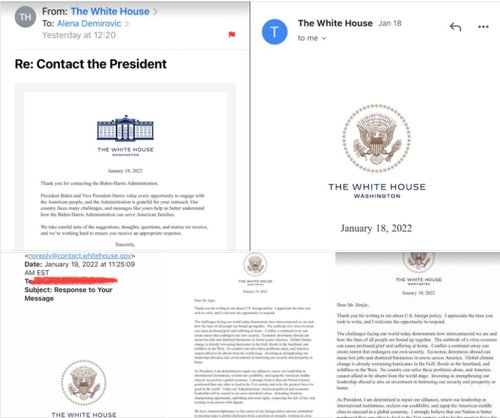Expand recipient chevron next to Alena Demirovic
This screenshot has width=500, height=418.
(x=127, y=24)
